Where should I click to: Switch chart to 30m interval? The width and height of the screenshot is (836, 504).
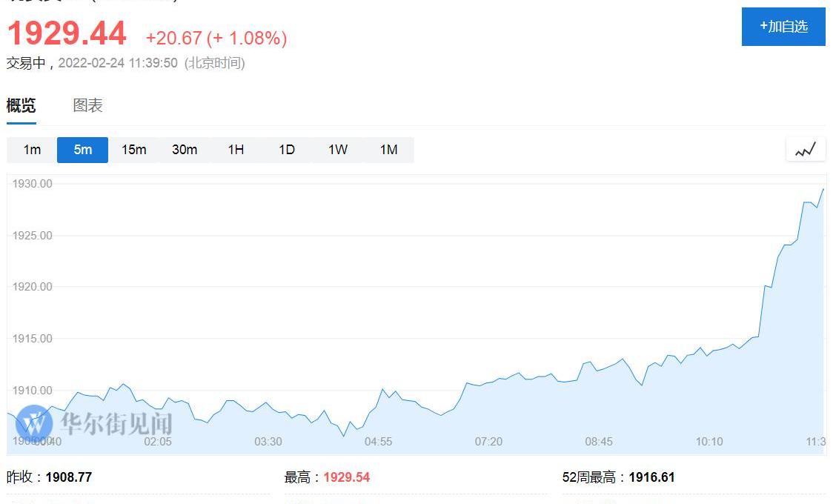click(x=185, y=150)
